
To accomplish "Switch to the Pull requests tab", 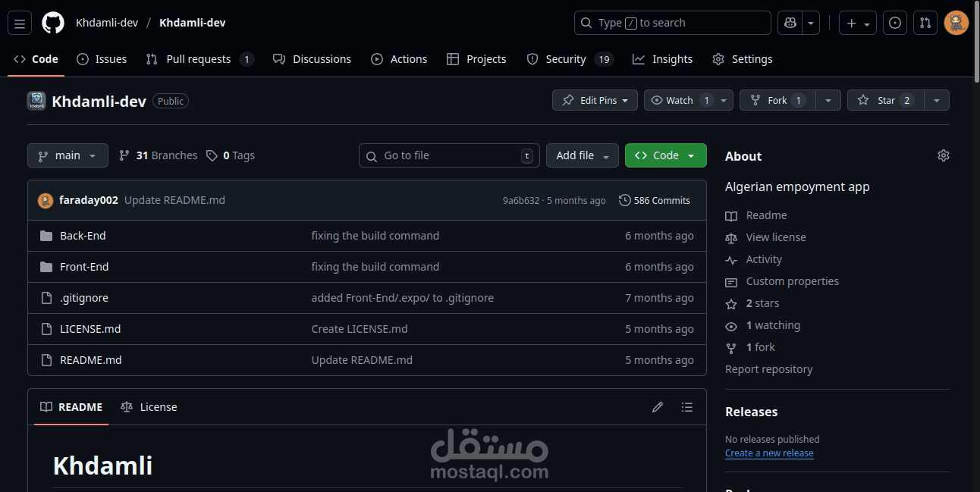I will (199, 59).
